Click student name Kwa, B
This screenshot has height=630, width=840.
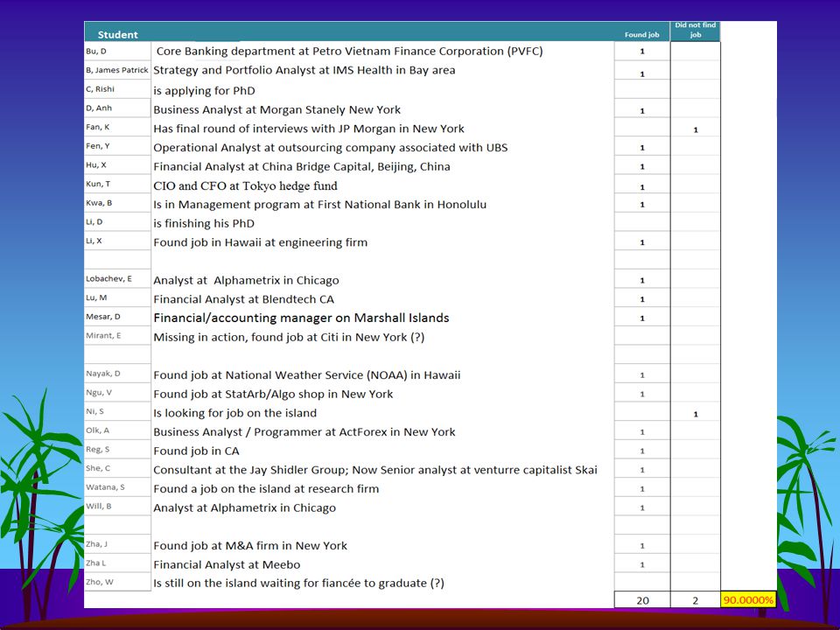point(99,203)
